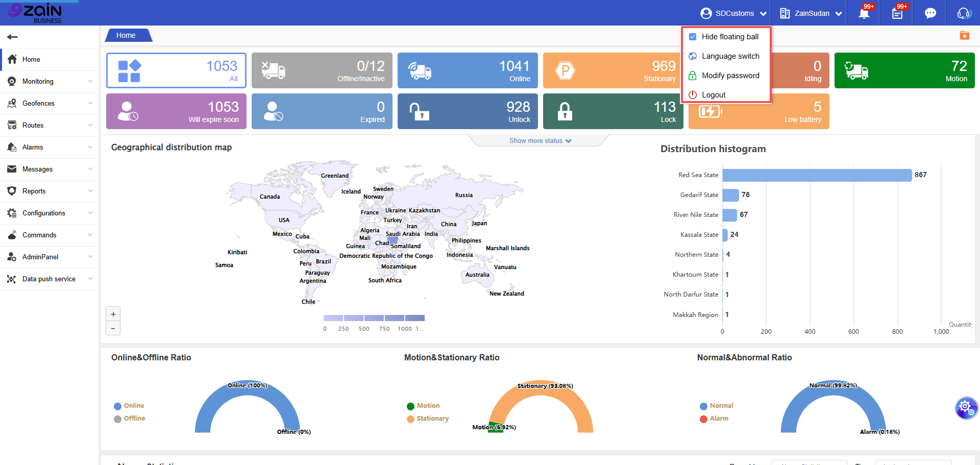This screenshot has width=980, height=465.
Task: Zoom in on the distribution map
Action: [113, 314]
